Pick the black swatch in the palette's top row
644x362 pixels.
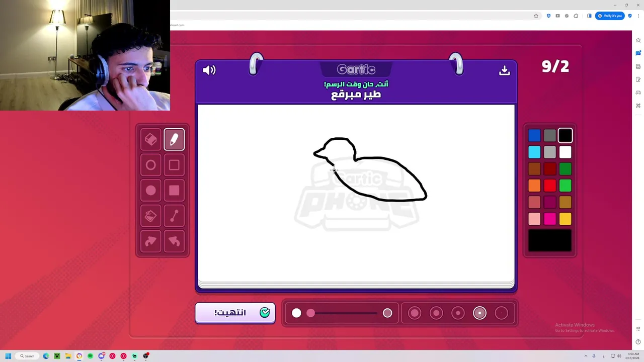(565, 135)
